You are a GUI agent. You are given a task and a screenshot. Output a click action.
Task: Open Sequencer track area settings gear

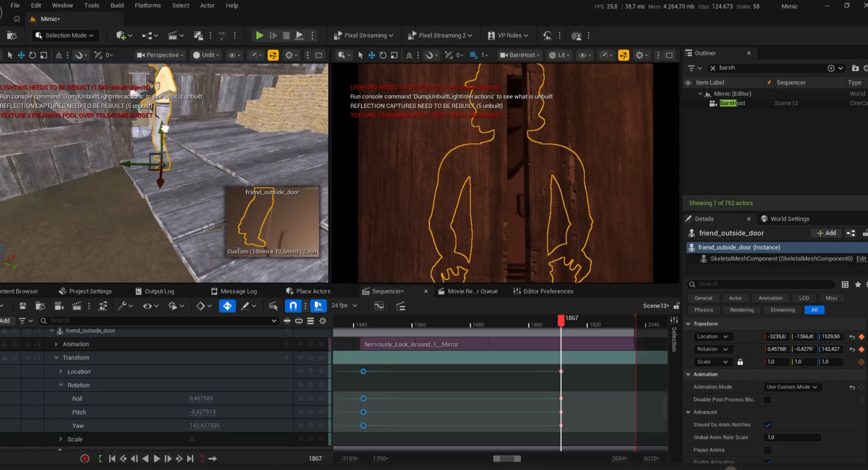click(x=323, y=321)
